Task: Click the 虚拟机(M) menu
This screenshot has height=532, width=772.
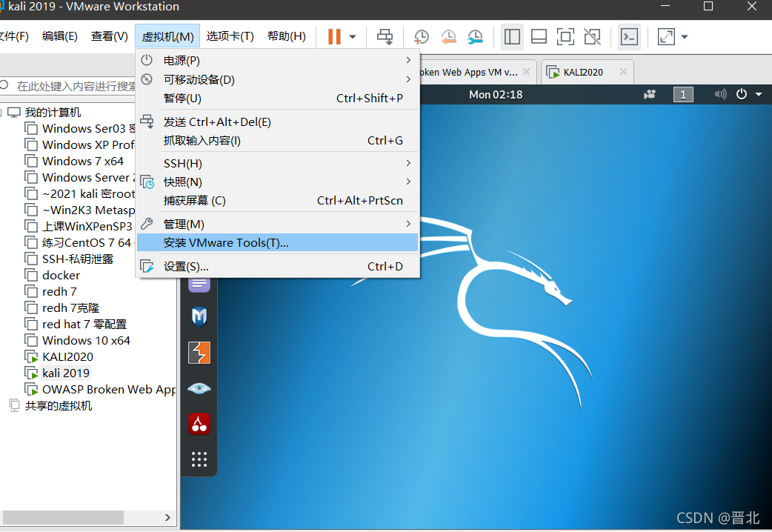Action: (167, 36)
